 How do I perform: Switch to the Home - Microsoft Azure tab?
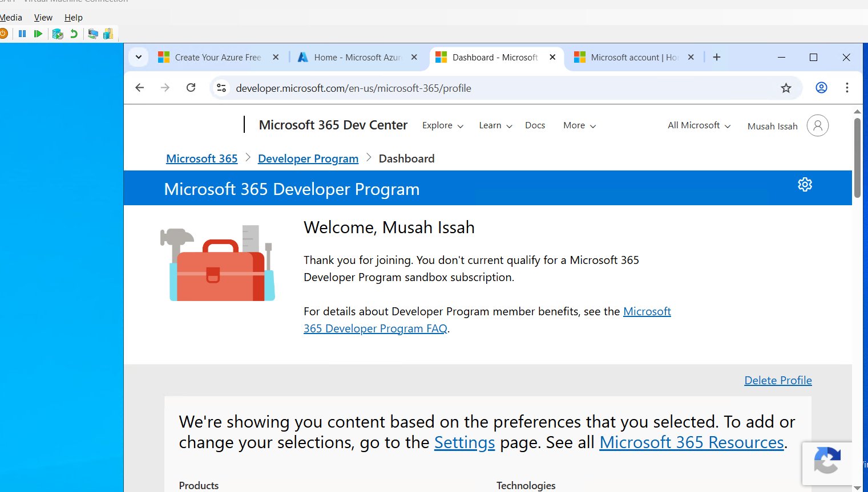pos(358,58)
